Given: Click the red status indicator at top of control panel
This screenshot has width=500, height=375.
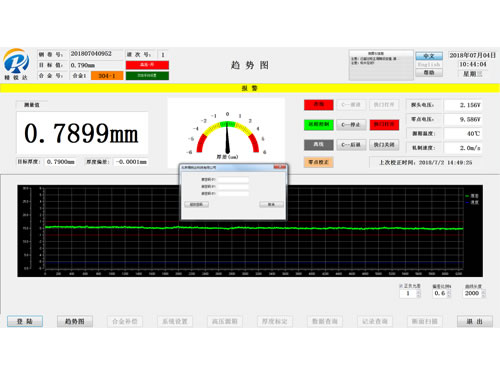Looking at the screenshot, I should [x=318, y=105].
